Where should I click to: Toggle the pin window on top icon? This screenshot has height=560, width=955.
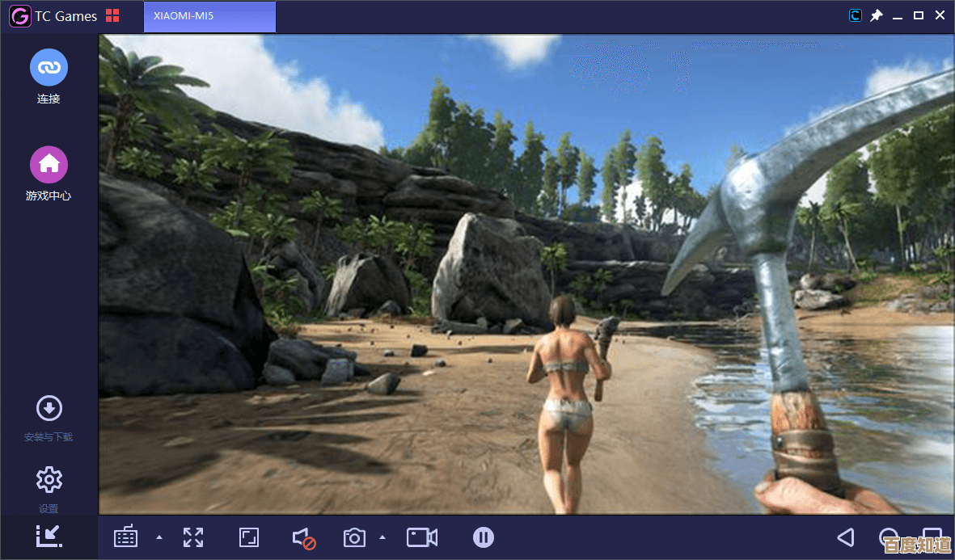tap(876, 15)
